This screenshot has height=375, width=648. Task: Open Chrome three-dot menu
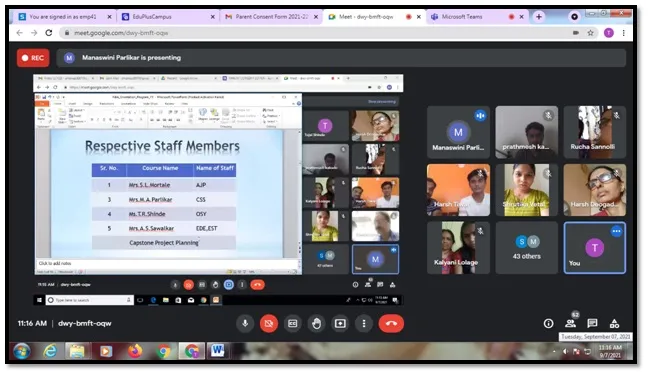[x=623, y=33]
